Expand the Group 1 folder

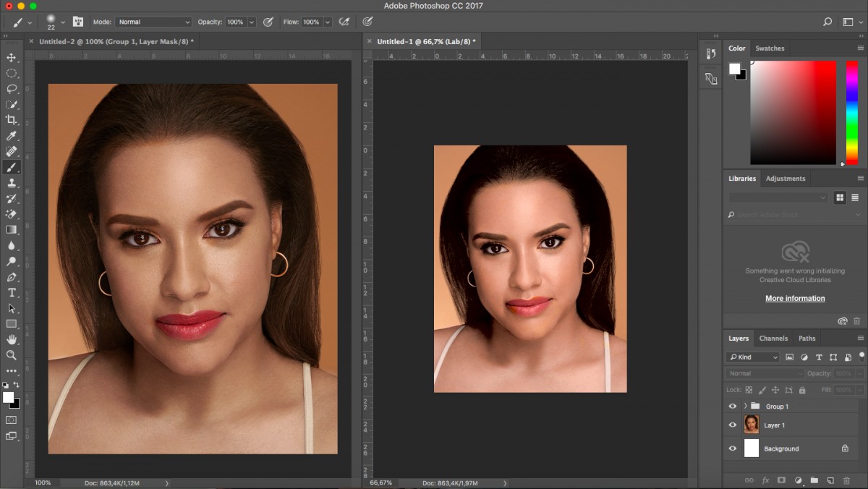pyautogui.click(x=745, y=407)
